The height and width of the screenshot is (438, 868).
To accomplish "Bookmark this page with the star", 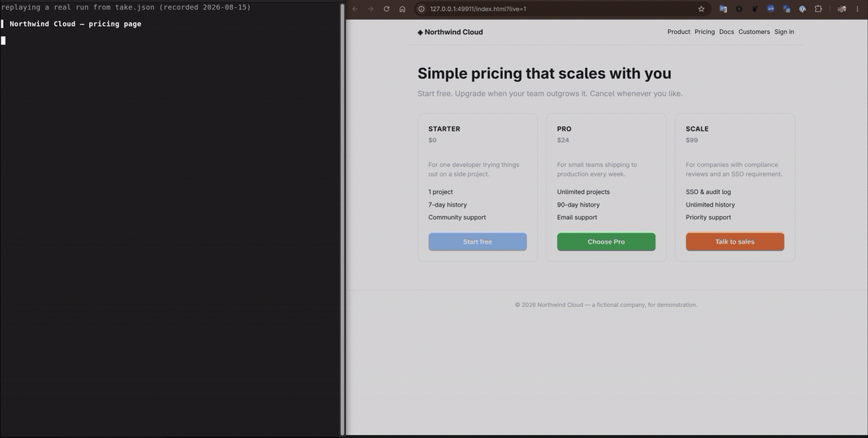I will [x=701, y=9].
